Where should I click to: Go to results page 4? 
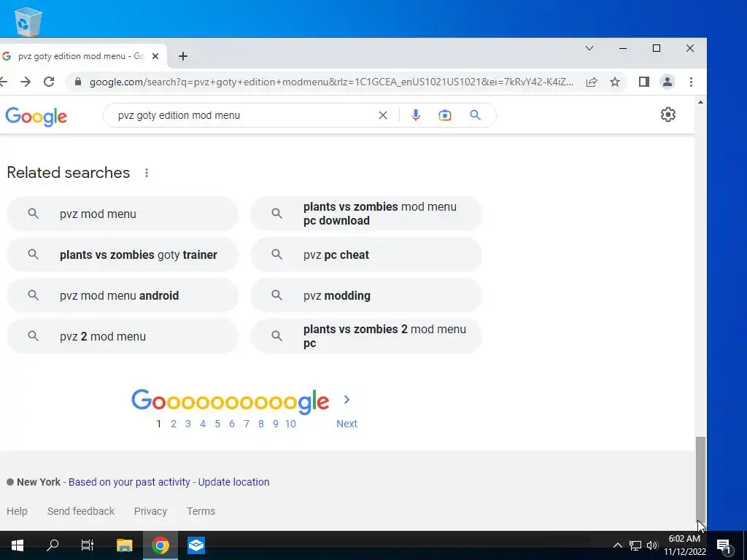coord(203,424)
